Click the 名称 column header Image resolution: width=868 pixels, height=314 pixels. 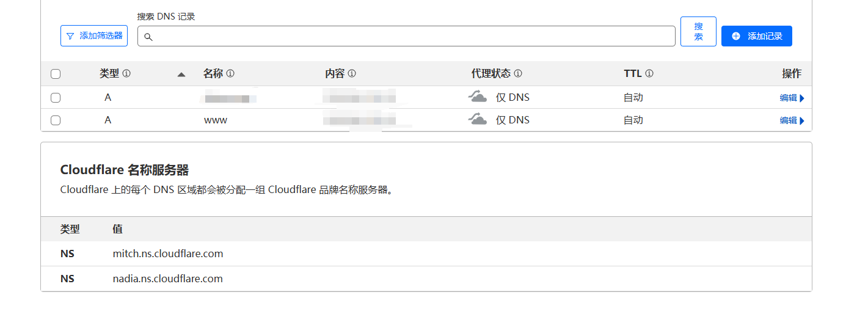pyautogui.click(x=213, y=73)
